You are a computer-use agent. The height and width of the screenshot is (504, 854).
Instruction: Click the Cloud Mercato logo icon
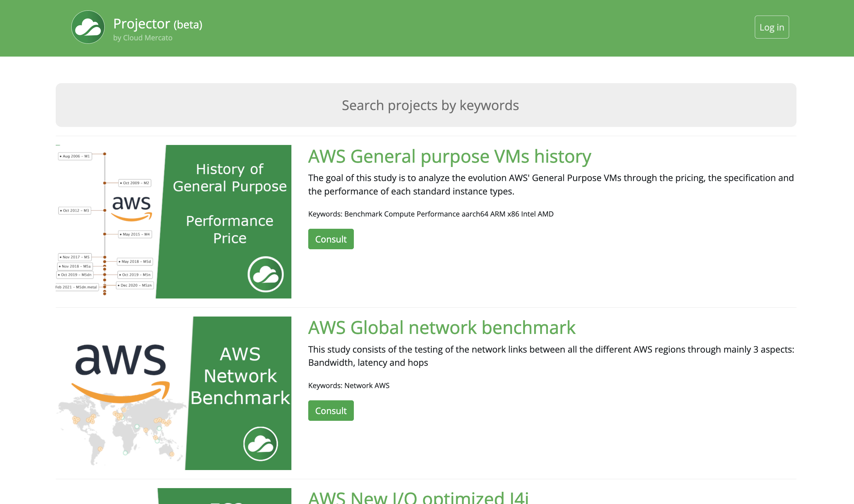click(x=88, y=27)
